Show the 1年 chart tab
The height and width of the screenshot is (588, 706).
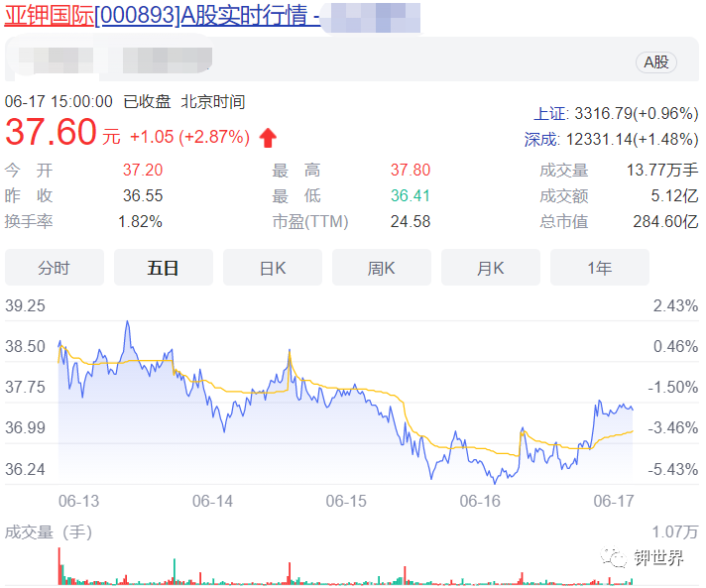[x=599, y=268]
